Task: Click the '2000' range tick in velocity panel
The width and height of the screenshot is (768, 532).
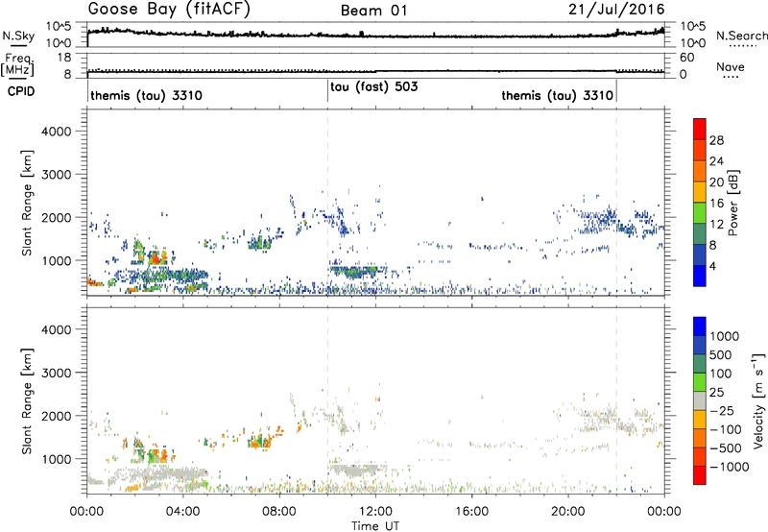Action: pyautogui.click(x=57, y=416)
